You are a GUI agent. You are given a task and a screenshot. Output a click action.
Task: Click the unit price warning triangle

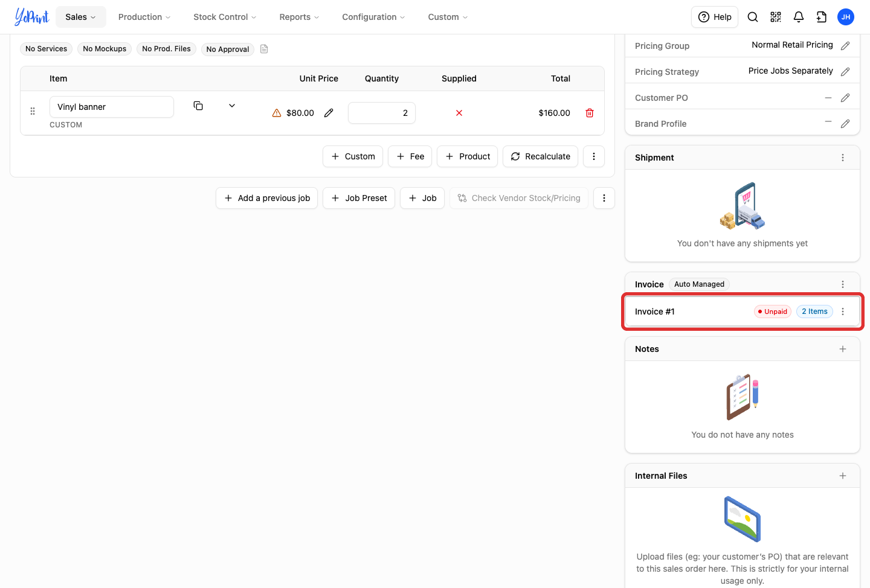(x=277, y=113)
